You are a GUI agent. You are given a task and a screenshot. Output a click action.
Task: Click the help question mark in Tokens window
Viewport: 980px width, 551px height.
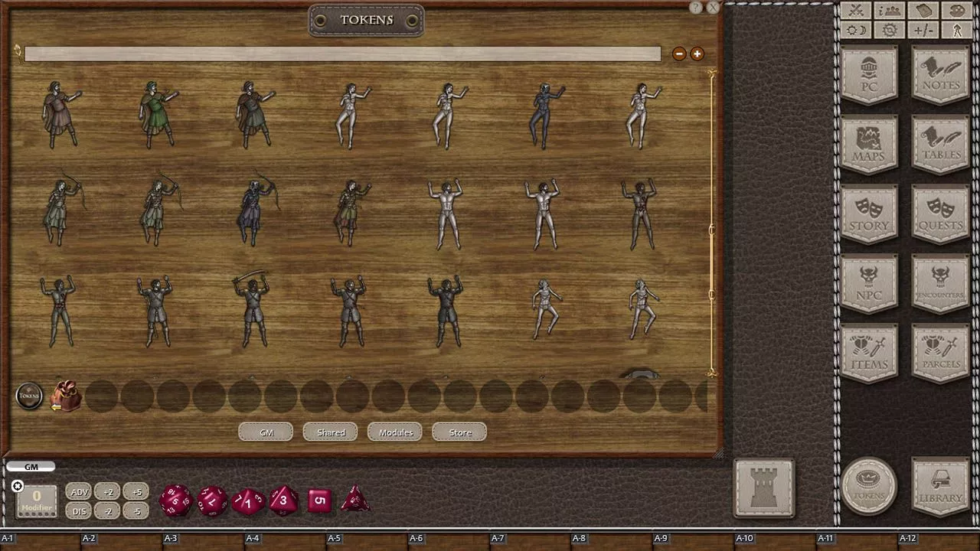pos(695,8)
